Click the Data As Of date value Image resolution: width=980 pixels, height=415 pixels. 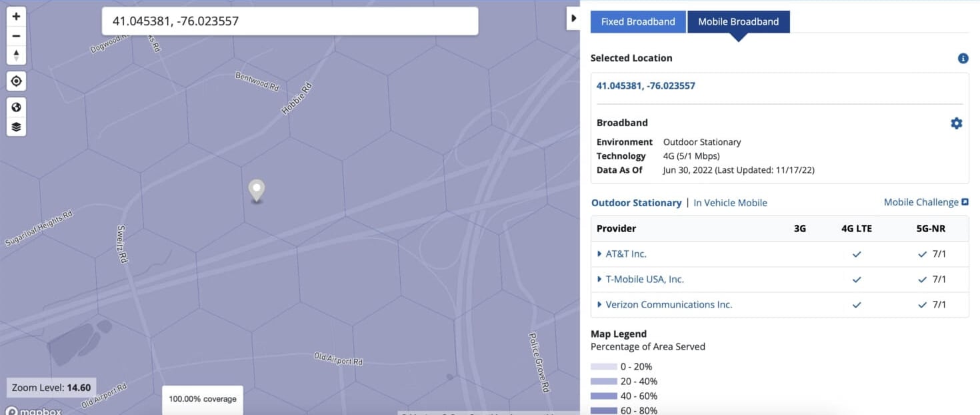point(739,170)
